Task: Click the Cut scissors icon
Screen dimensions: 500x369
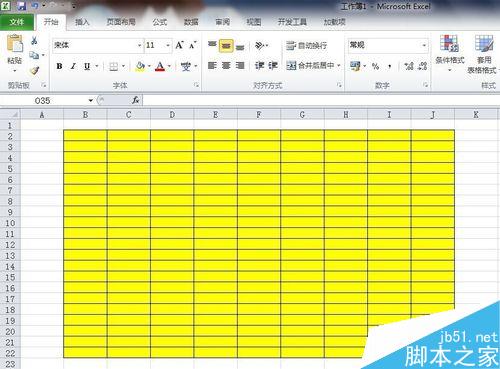Action: [x=34, y=41]
